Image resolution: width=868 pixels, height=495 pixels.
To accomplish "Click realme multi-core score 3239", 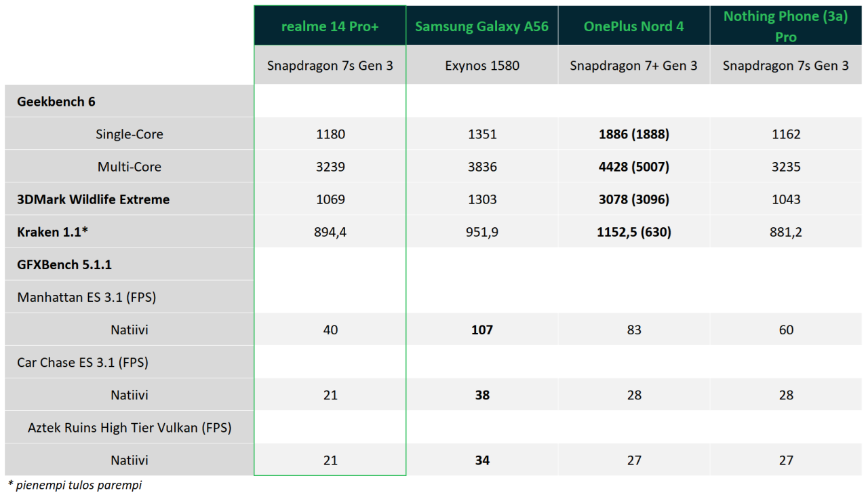I will [330, 167].
